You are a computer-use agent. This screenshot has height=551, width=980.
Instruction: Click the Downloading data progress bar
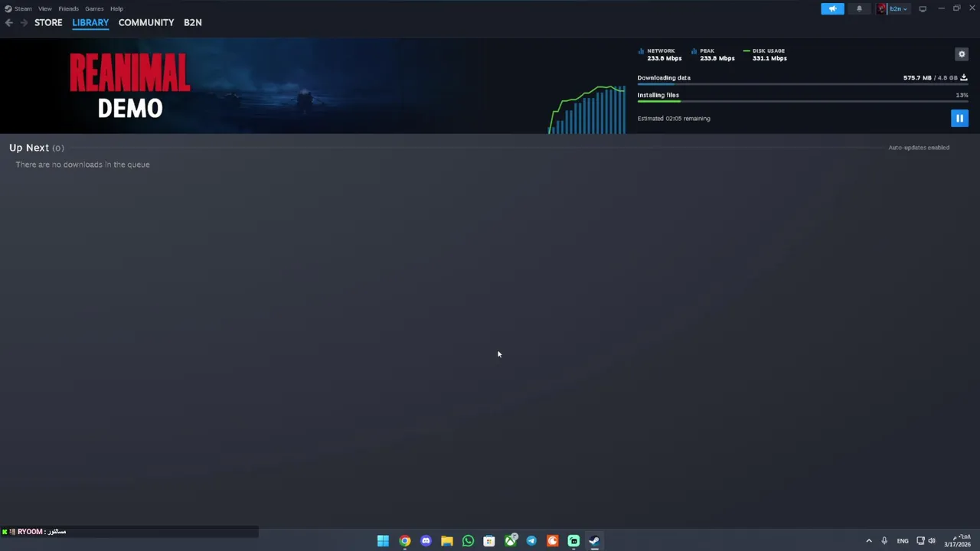click(x=802, y=84)
